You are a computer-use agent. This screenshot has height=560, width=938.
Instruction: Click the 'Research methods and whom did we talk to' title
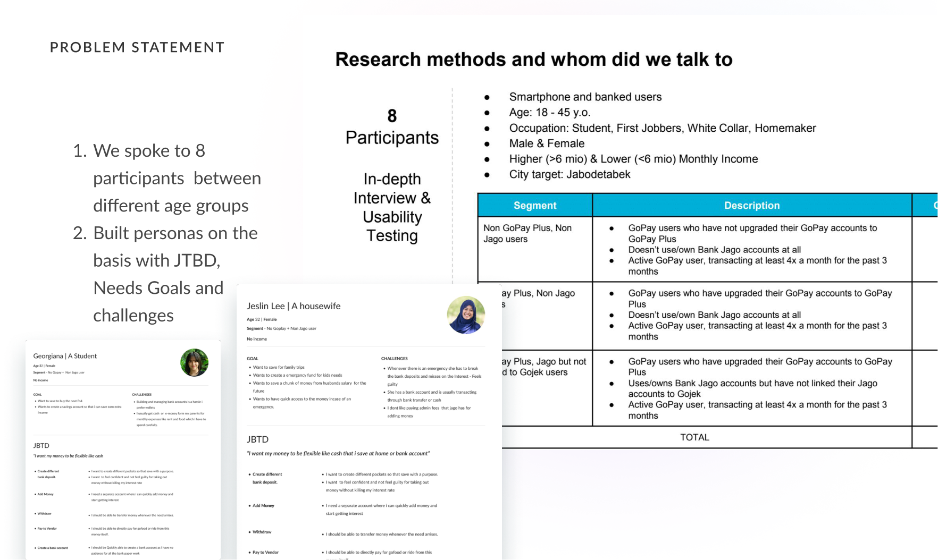[534, 60]
